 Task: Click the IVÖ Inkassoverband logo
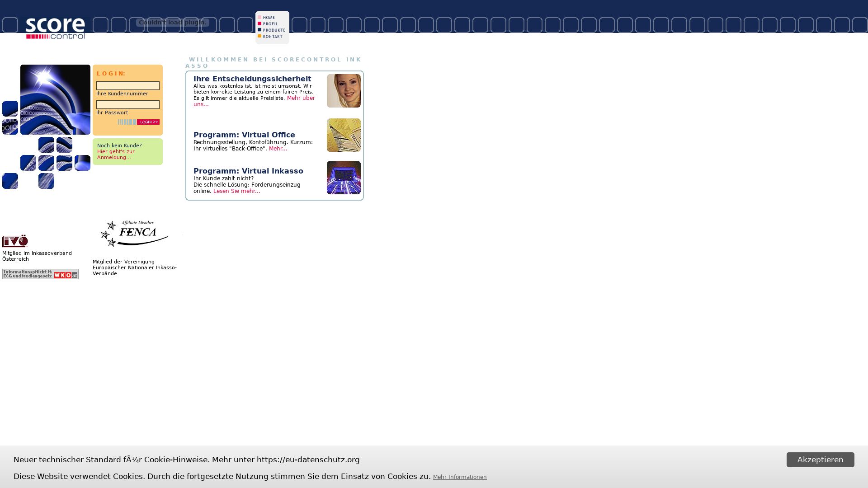(15, 241)
